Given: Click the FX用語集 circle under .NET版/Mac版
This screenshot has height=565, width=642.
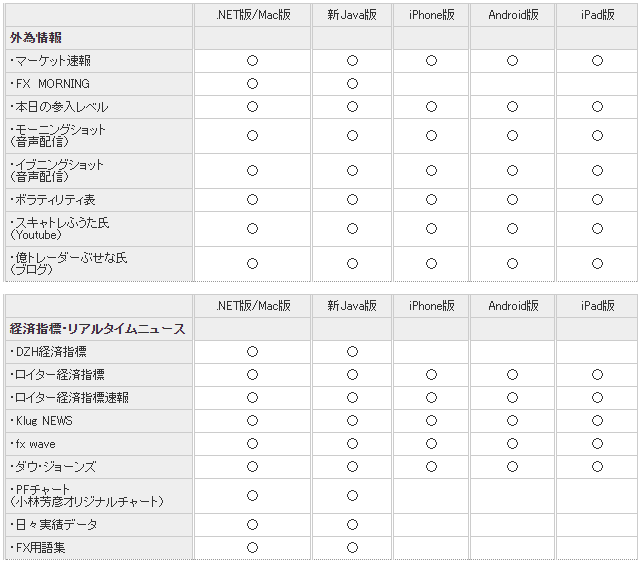Looking at the screenshot, I should coord(252,548).
